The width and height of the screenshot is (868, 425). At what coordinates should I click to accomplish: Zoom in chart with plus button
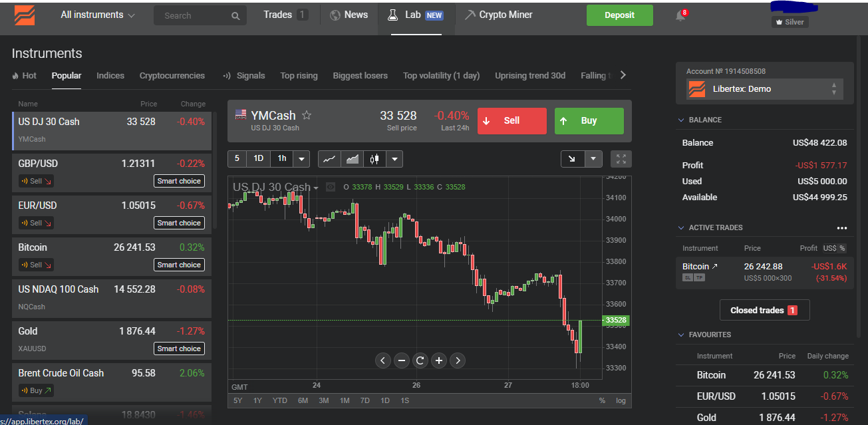(x=438, y=360)
